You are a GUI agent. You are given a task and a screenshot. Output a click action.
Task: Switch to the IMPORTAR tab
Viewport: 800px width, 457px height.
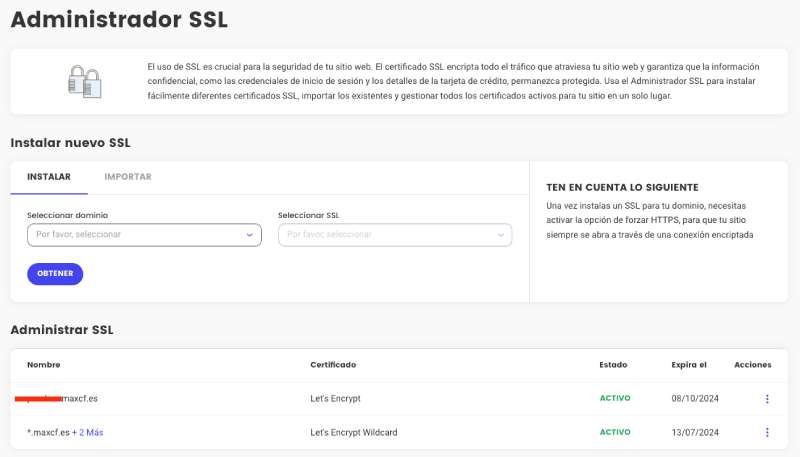(128, 177)
